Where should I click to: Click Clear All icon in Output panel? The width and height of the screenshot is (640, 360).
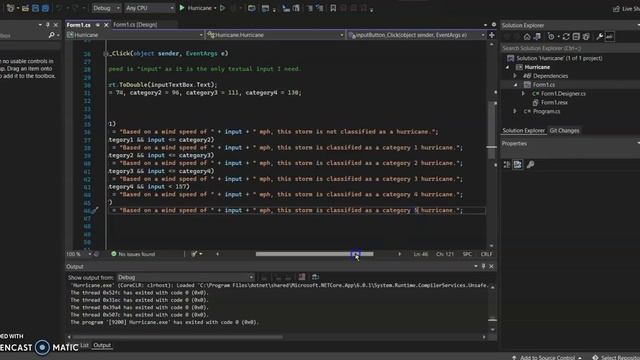click(x=302, y=277)
